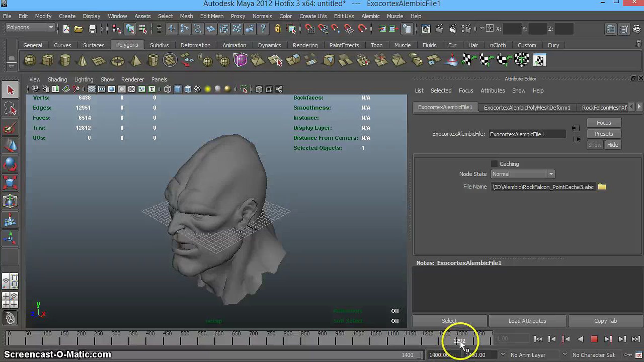Stop playback with the red stop button
This screenshot has height=362, width=644.
[594, 339]
